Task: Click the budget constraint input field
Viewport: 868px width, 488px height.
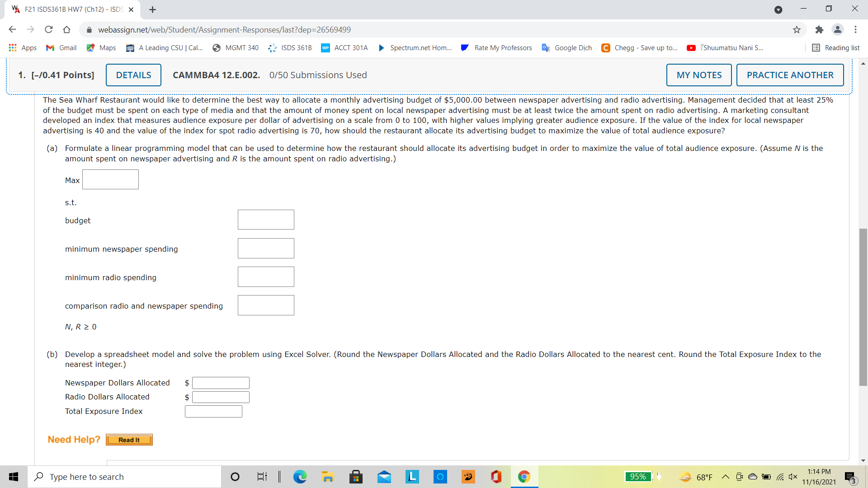Action: (x=266, y=220)
